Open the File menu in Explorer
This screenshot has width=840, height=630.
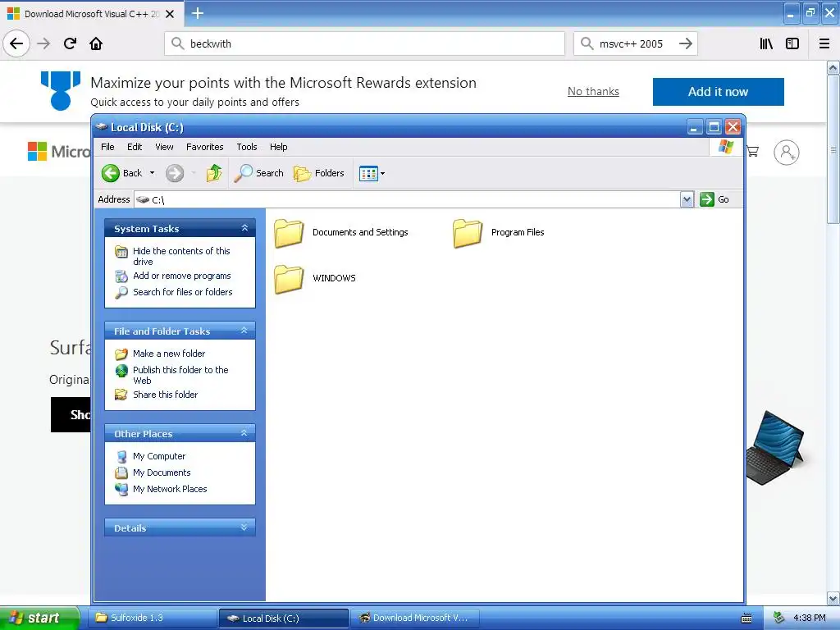click(107, 147)
